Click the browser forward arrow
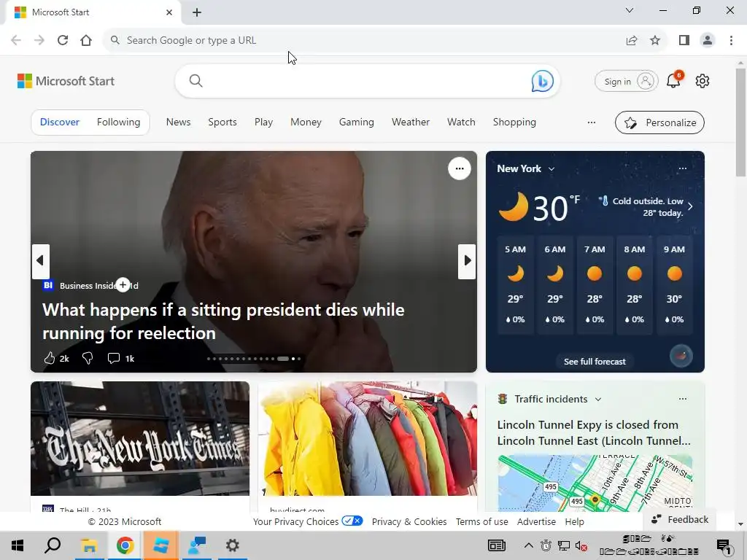This screenshot has width=747, height=560. pyautogui.click(x=39, y=41)
